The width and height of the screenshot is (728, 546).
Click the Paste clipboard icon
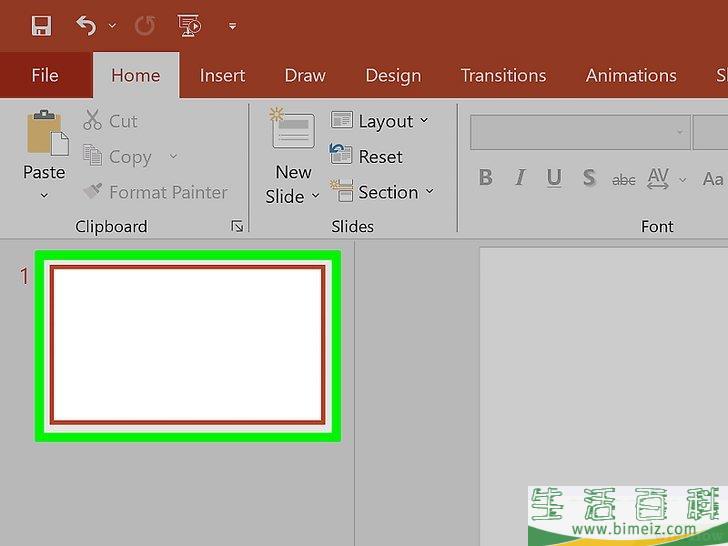coord(47,133)
